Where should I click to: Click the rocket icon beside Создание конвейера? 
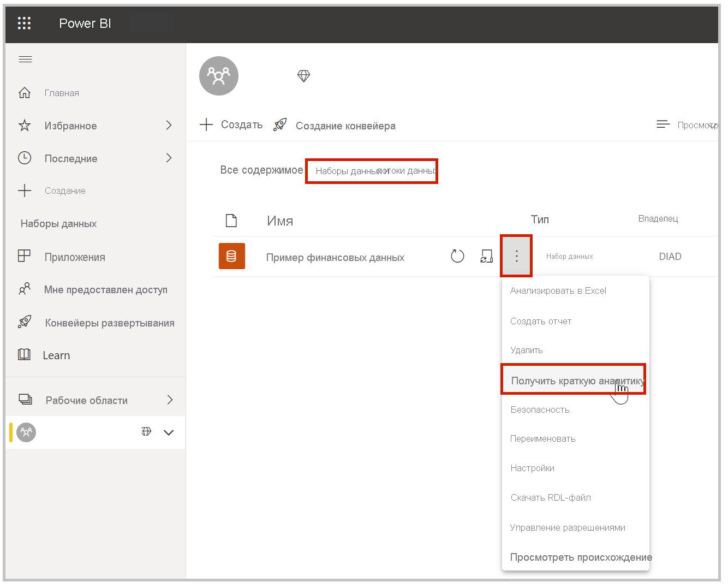point(280,124)
